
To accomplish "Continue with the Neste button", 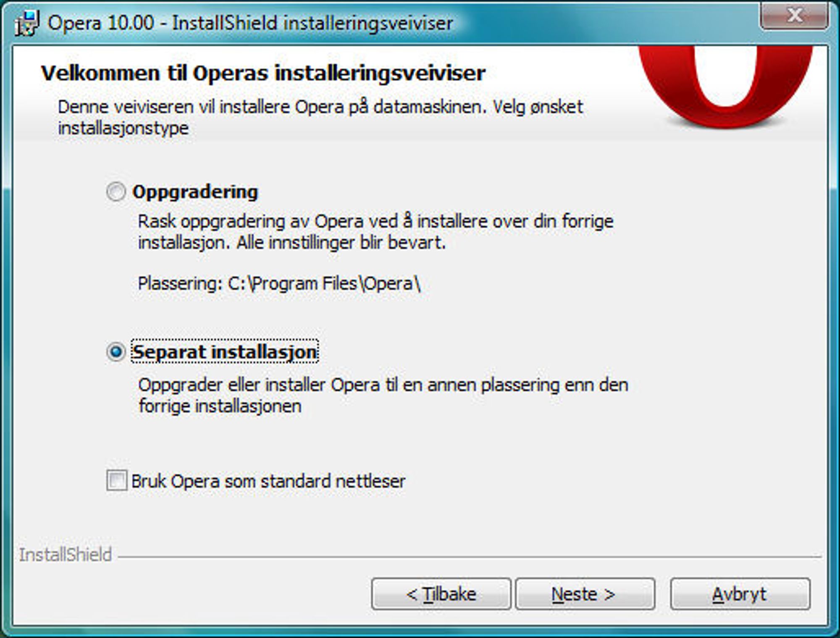I will coord(585,594).
